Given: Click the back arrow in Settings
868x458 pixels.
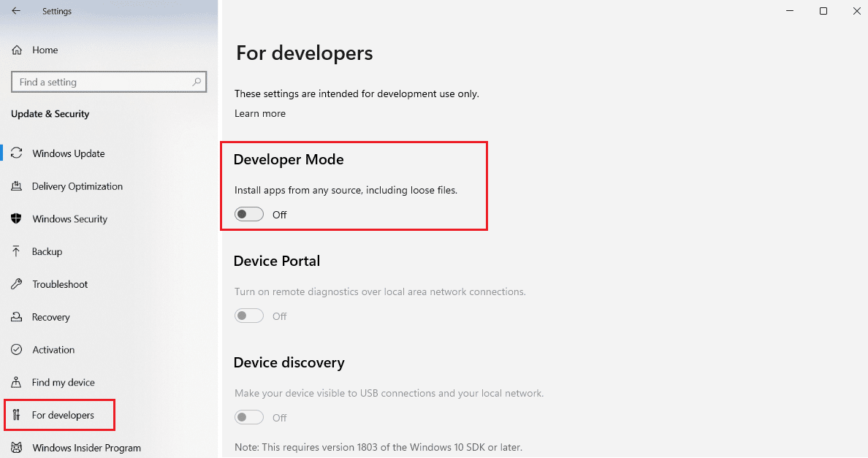Looking at the screenshot, I should pyautogui.click(x=16, y=11).
